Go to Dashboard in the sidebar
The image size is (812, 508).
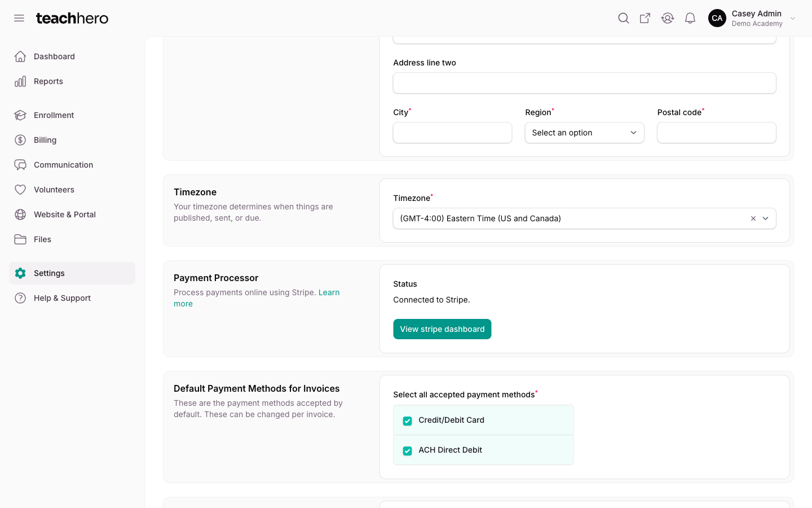click(72, 56)
